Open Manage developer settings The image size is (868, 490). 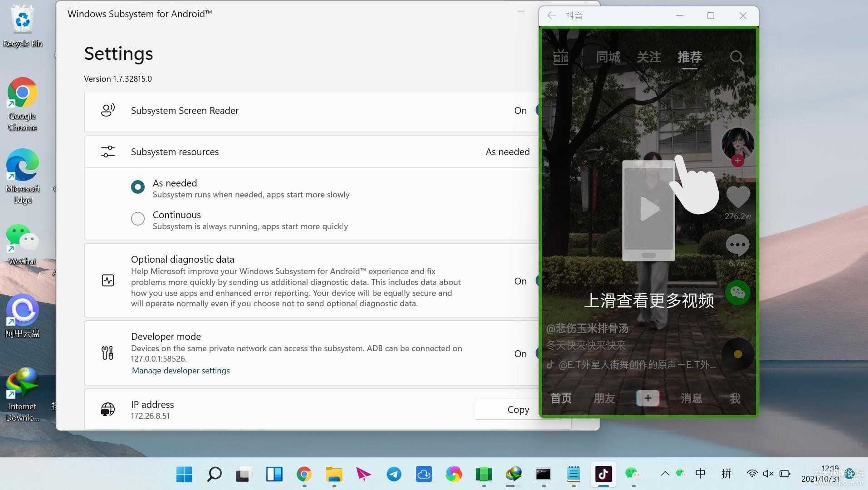[180, 370]
